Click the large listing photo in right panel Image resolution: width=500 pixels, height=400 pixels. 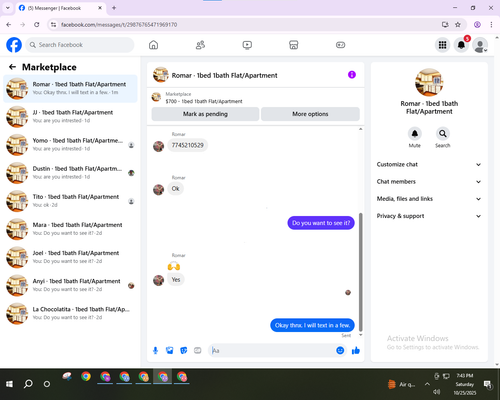[429, 82]
